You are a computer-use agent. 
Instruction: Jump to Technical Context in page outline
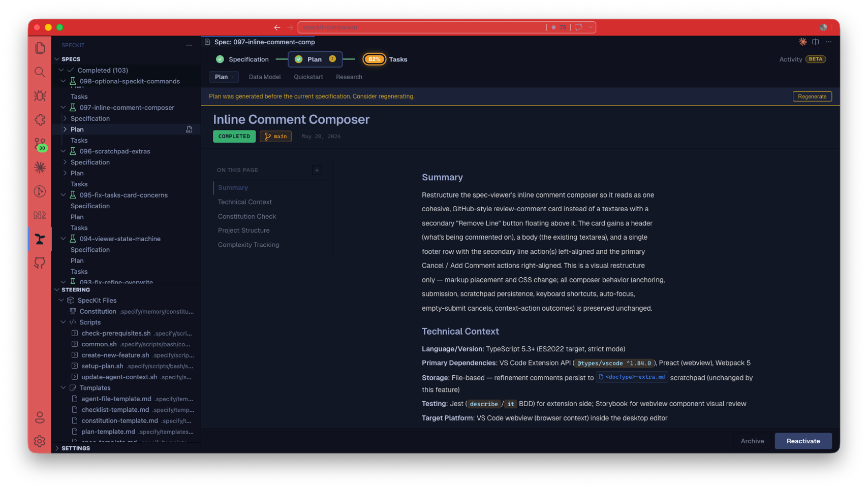[x=245, y=202]
